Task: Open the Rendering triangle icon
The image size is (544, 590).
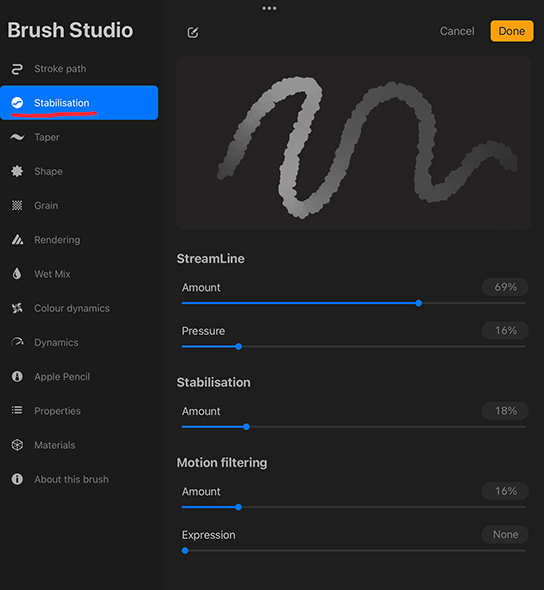Action: pyautogui.click(x=17, y=240)
